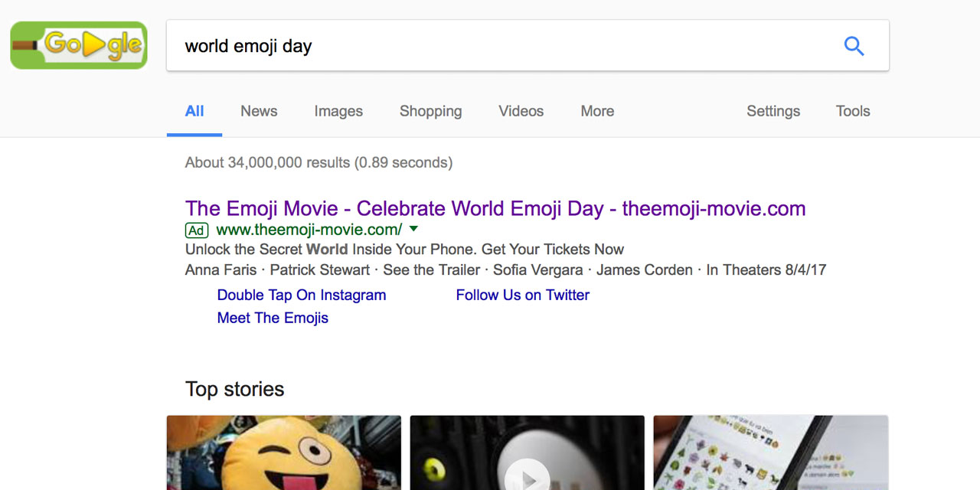Click the blue search magnifier icon

click(x=854, y=46)
